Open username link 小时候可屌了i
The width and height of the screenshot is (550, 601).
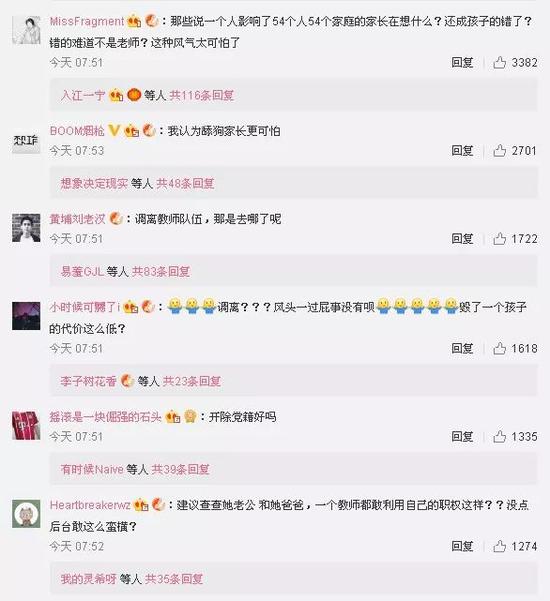click(85, 307)
